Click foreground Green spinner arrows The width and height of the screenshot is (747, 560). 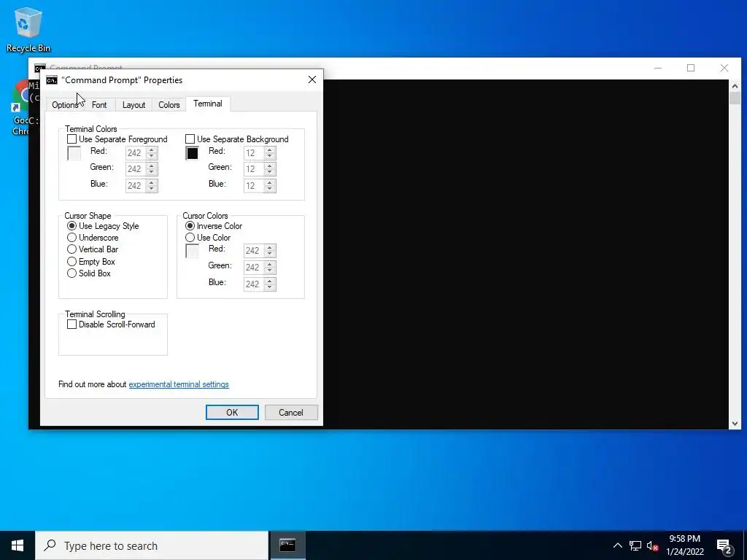pos(152,169)
